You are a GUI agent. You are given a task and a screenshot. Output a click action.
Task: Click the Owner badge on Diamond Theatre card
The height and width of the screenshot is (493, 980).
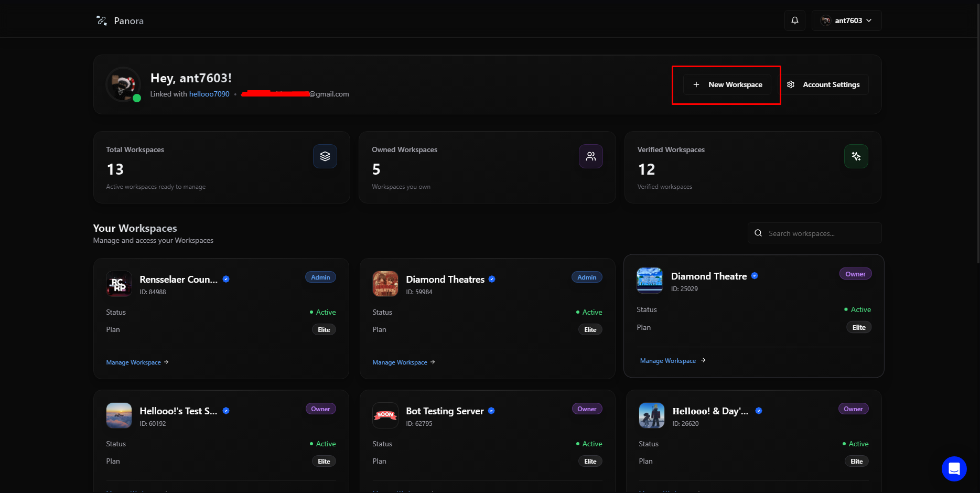(x=855, y=274)
